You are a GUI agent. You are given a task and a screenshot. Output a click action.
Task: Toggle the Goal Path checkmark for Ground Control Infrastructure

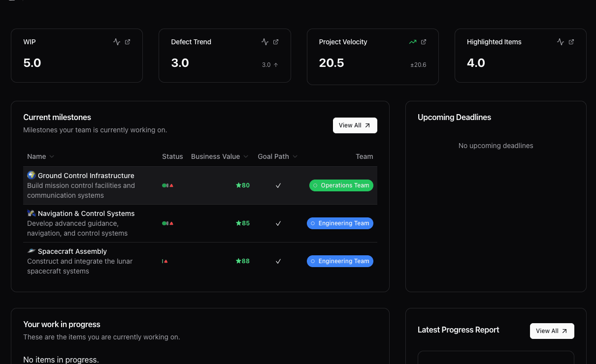coord(278,185)
